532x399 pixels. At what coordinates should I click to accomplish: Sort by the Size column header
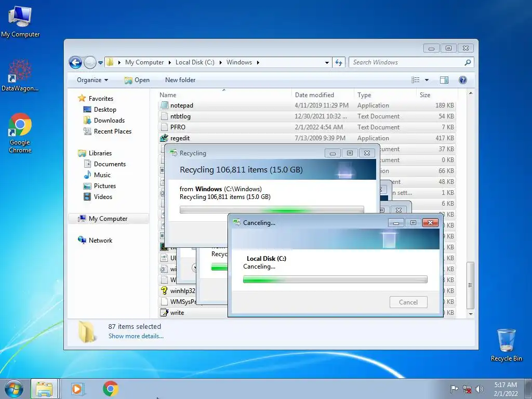(x=436, y=95)
